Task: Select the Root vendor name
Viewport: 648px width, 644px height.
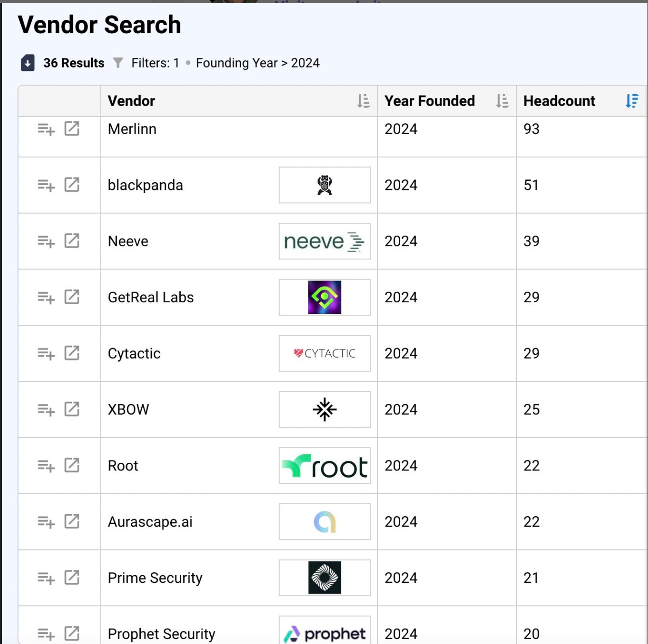Action: click(x=123, y=466)
